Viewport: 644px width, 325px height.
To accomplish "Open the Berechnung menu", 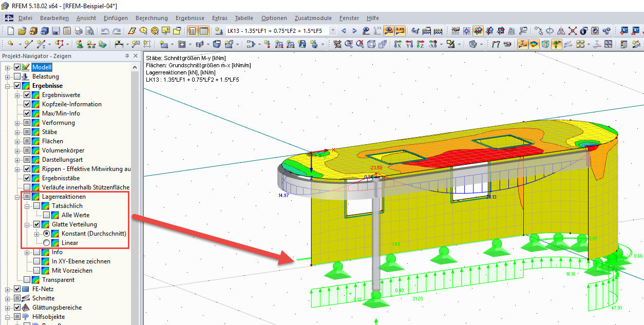I will (153, 18).
